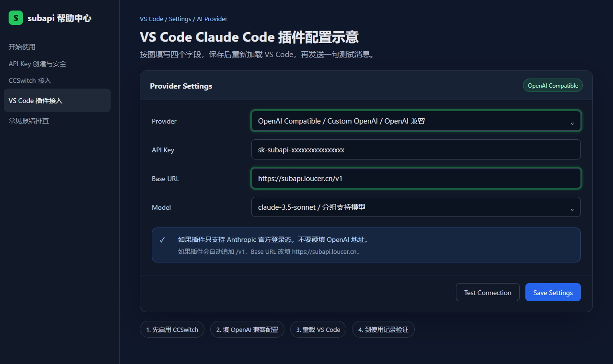Click the Provider field label
613x364 pixels.
[x=164, y=121]
